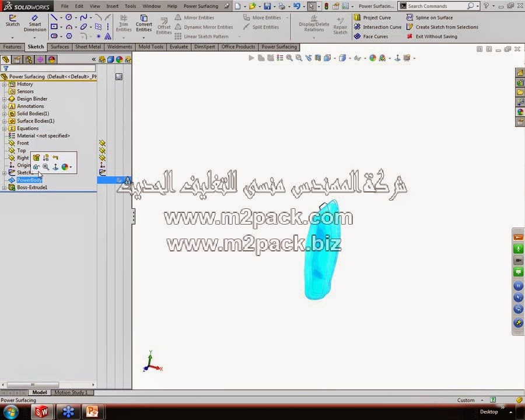Switch to the Motion Study 1 tab

tap(71, 393)
